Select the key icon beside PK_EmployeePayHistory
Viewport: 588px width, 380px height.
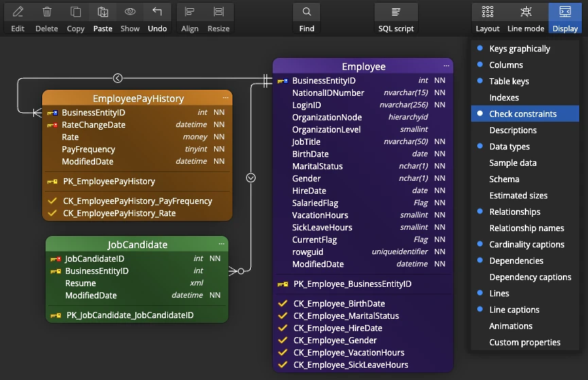pos(52,182)
